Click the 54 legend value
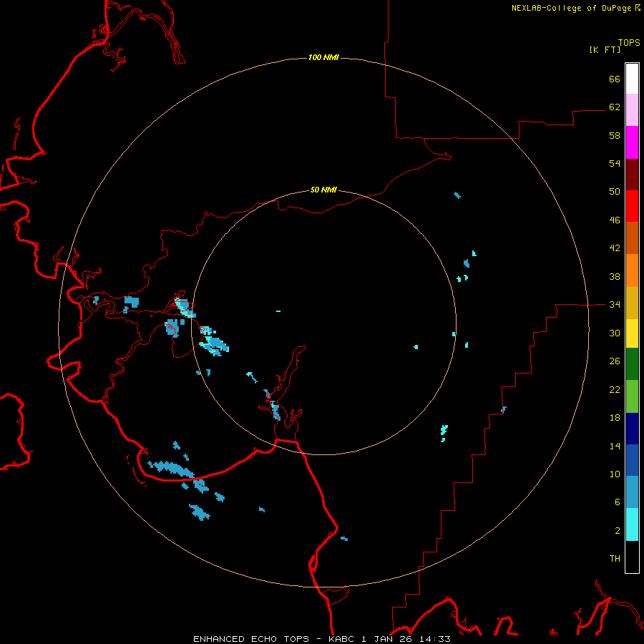The width and height of the screenshot is (644, 644). coord(615,163)
